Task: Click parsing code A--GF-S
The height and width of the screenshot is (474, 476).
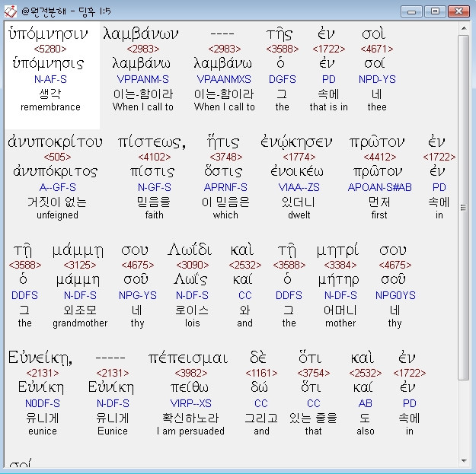Action: point(57,187)
